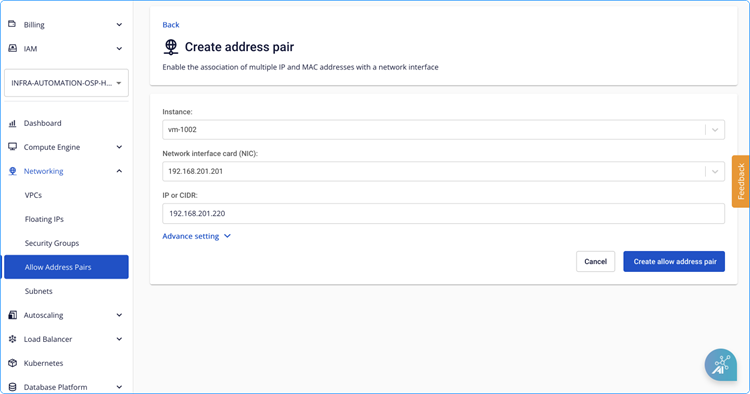Click the Billing wallet icon
Screen dimensions: 750x394
[12, 24]
